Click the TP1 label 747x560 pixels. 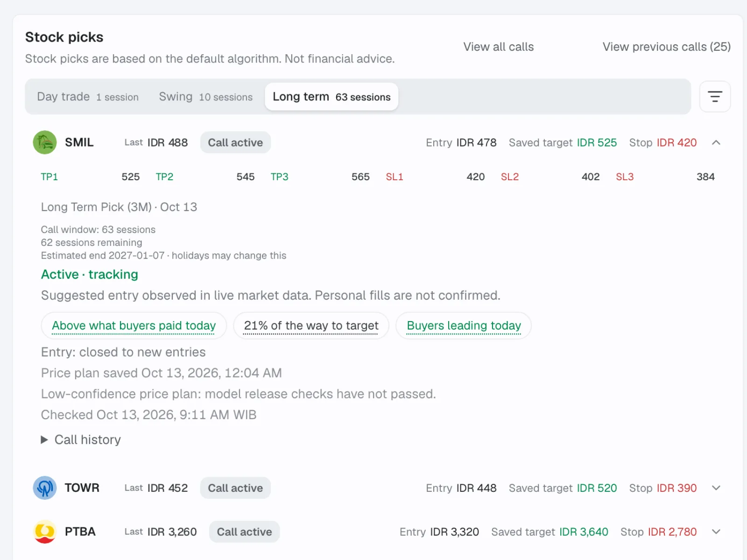point(49,177)
